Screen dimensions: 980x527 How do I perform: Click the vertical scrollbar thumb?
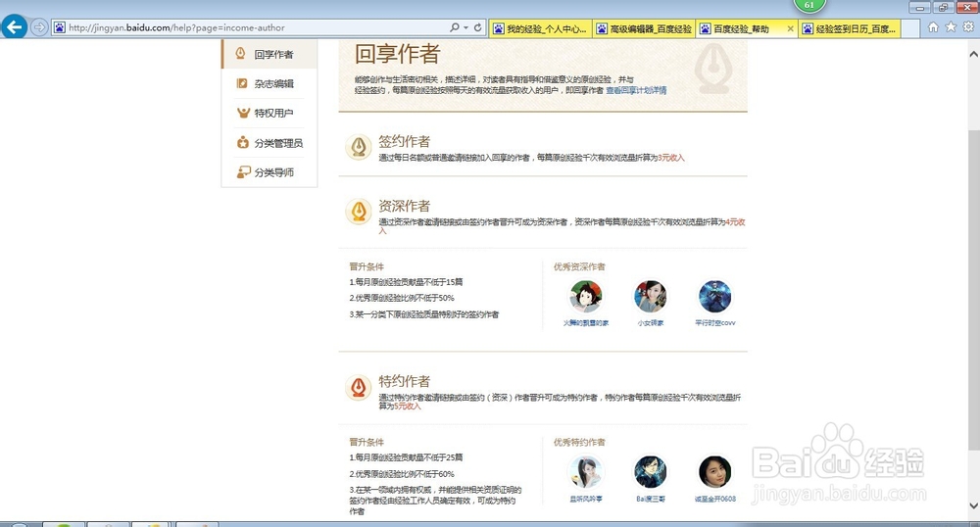click(974, 290)
